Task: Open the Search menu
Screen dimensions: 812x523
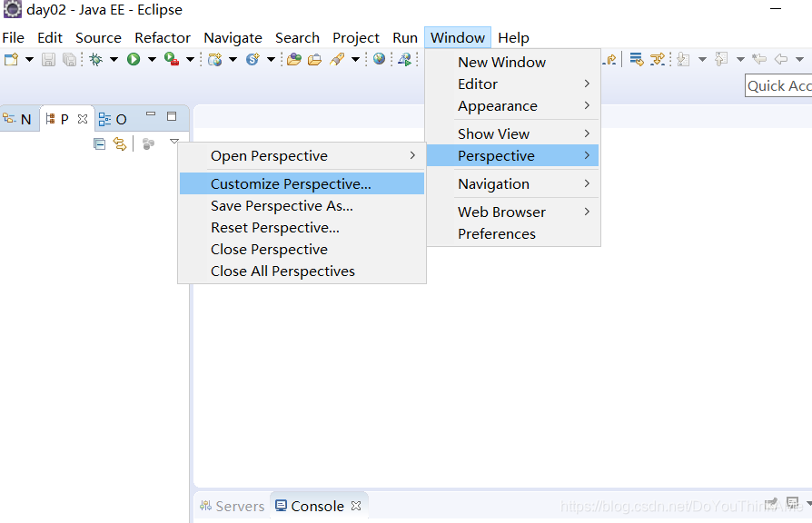Action: [297, 38]
